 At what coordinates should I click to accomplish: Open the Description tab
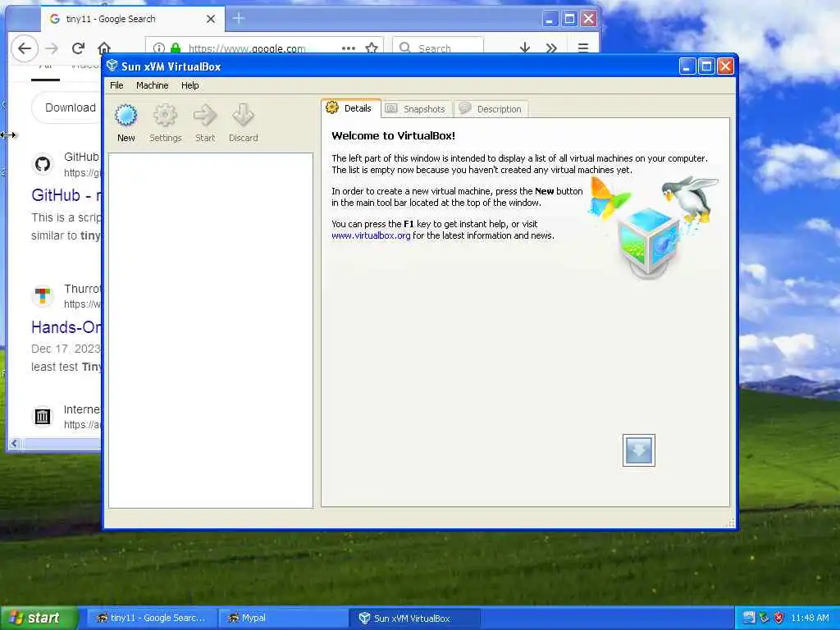(491, 109)
